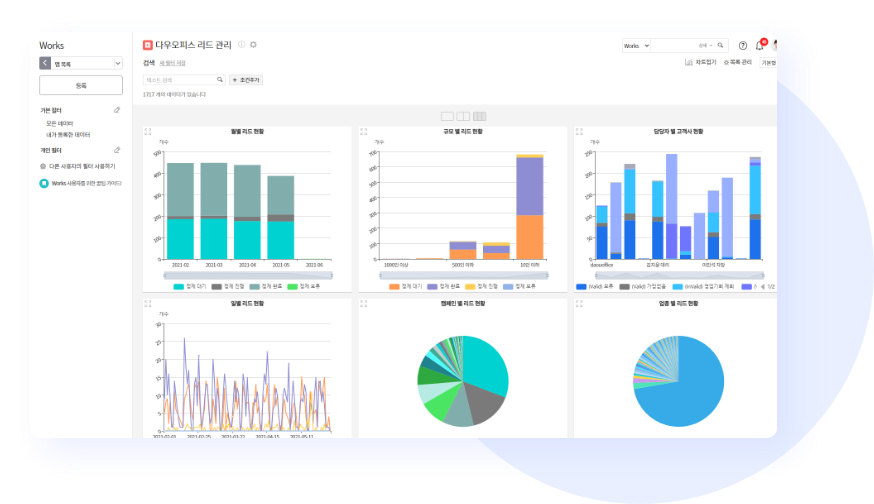Switch to single-column chart layout
The width and height of the screenshot is (874, 504).
pyautogui.click(x=447, y=117)
